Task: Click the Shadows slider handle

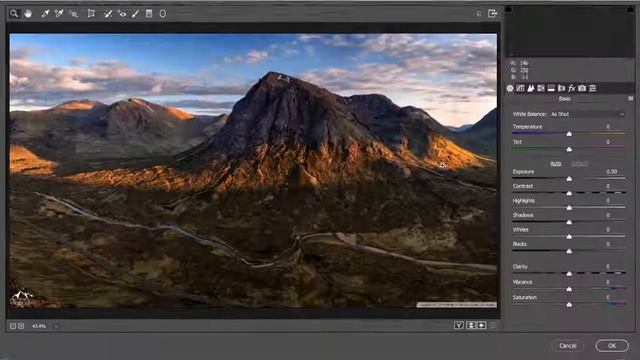Action: 569,222
